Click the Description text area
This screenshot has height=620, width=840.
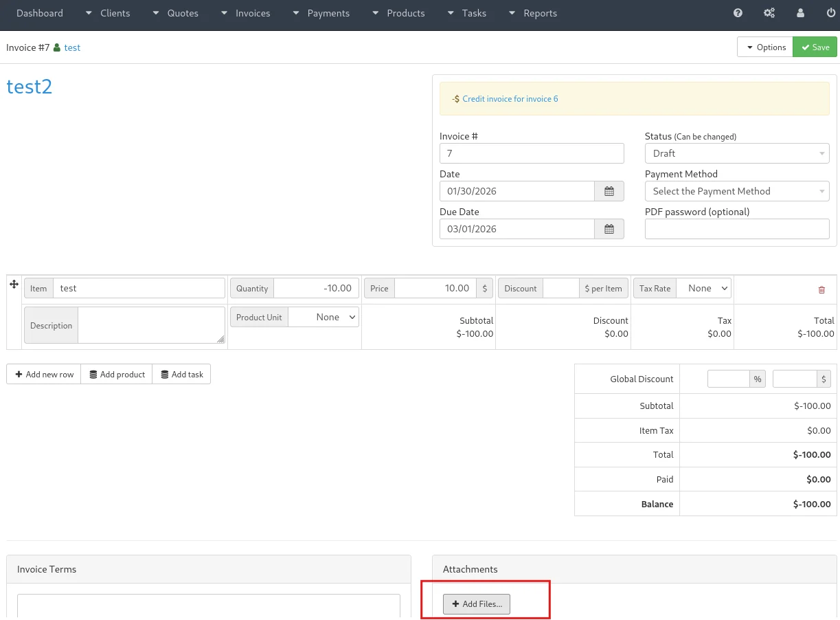tap(151, 325)
